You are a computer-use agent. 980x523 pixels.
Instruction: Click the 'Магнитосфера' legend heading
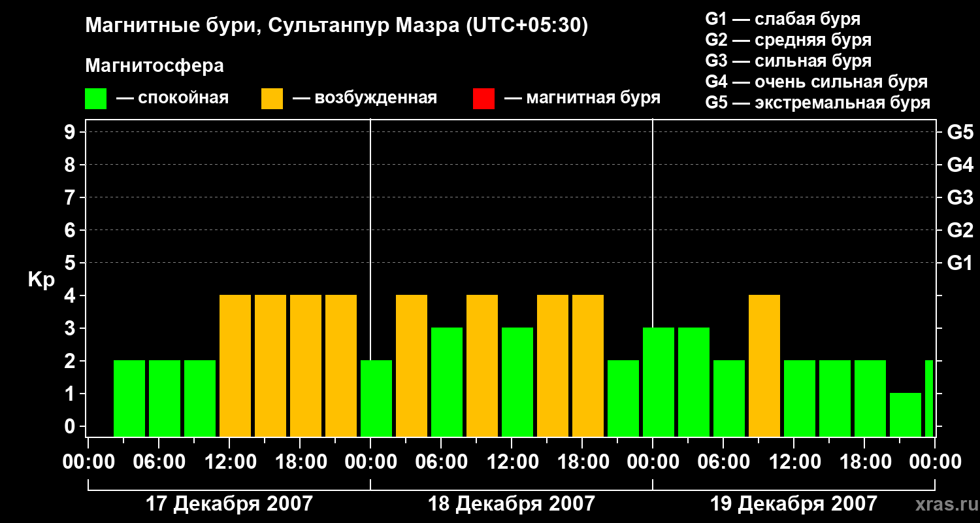click(155, 66)
